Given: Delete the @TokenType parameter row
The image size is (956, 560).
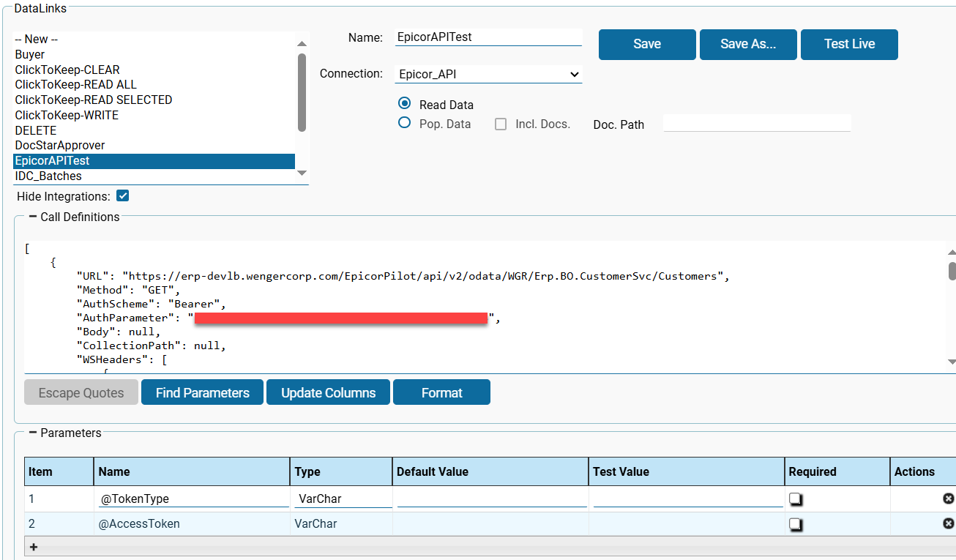Looking at the screenshot, I should [948, 499].
